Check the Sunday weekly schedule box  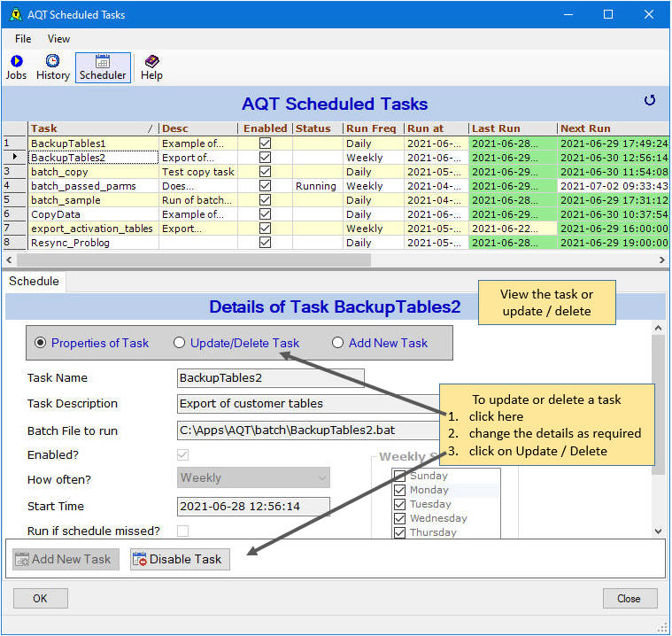(399, 476)
